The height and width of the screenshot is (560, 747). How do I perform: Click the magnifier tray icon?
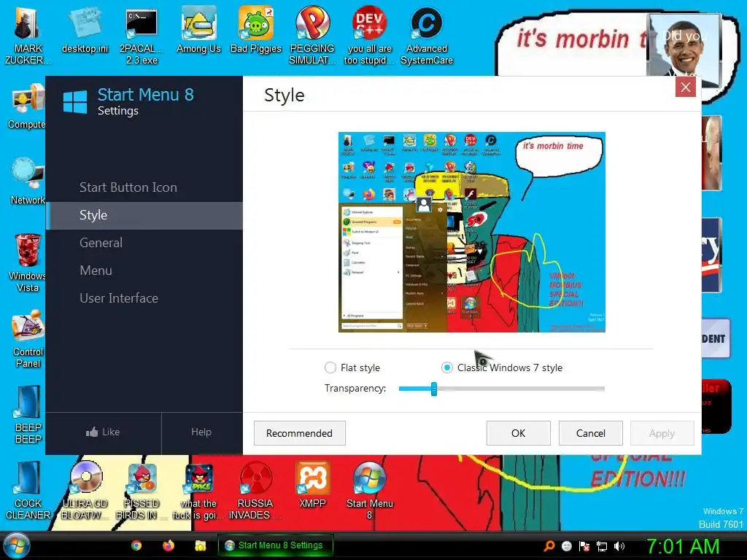(549, 546)
